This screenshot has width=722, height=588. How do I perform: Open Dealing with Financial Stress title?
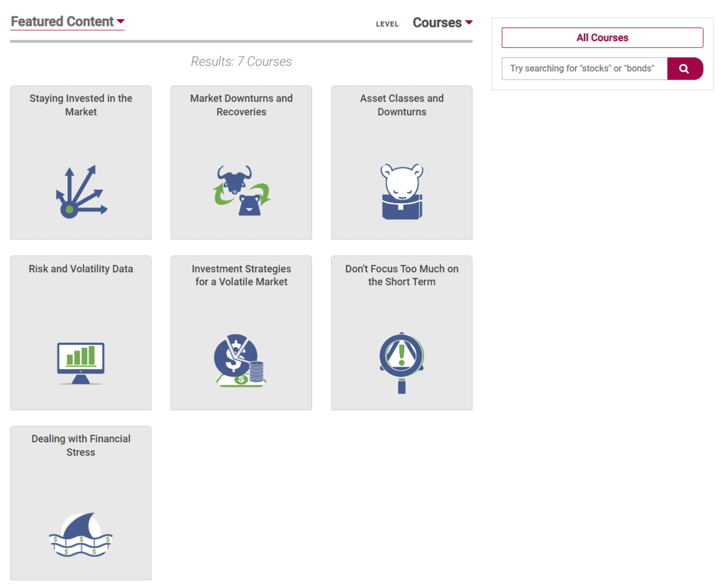(x=81, y=445)
